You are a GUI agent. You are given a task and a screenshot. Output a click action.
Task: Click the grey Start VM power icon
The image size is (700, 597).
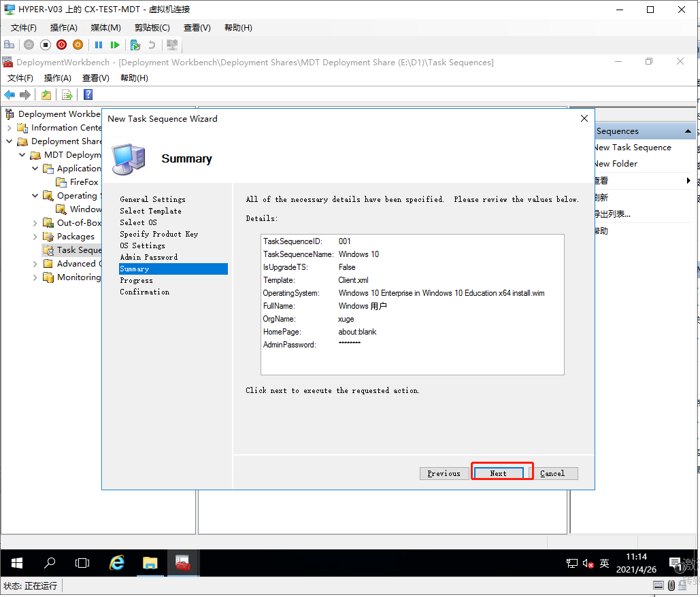coord(29,45)
